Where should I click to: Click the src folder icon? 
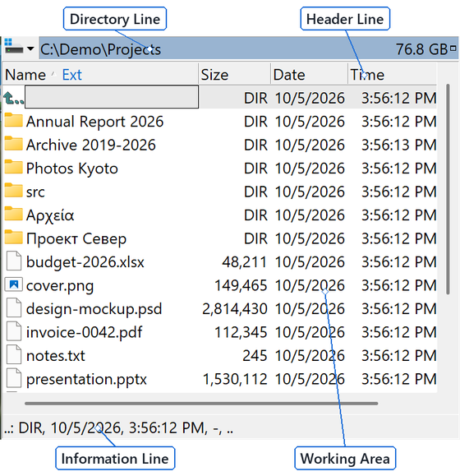13,191
